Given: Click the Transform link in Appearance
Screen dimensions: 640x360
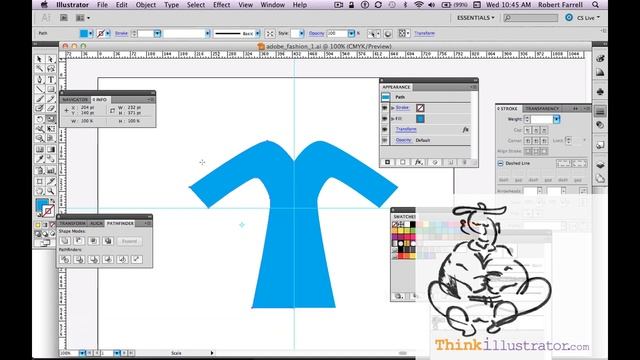Looking at the screenshot, I should [406, 129].
